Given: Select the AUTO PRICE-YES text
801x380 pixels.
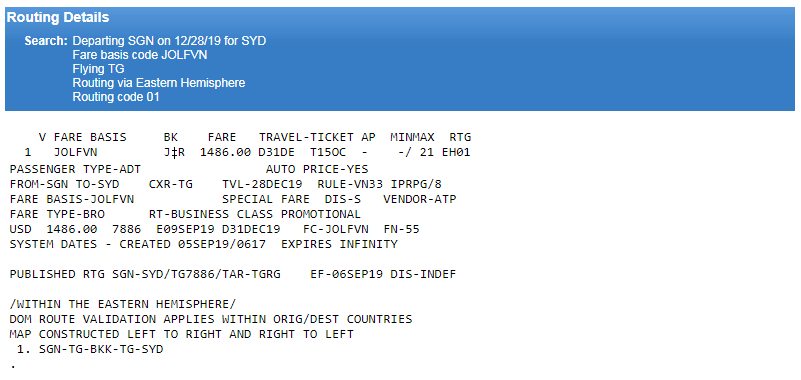Looking at the screenshot, I should (317, 169).
